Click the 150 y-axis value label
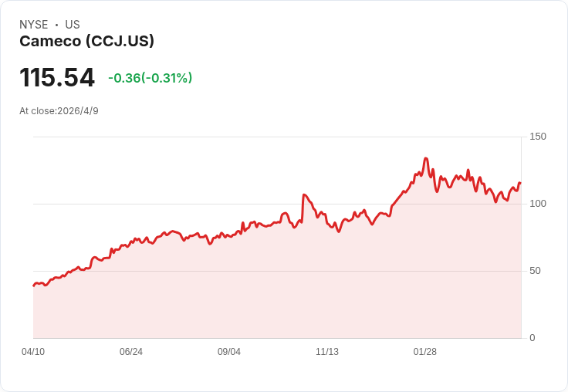The image size is (568, 392). click(x=538, y=137)
